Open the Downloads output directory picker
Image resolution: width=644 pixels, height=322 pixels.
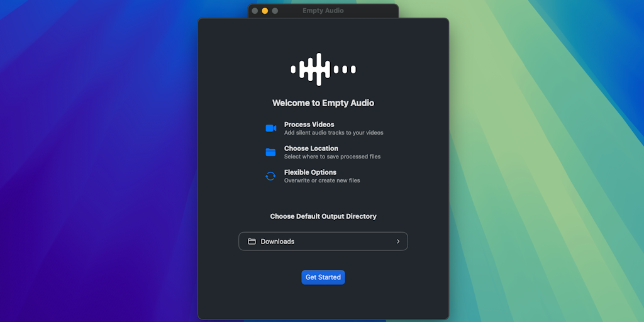323,241
